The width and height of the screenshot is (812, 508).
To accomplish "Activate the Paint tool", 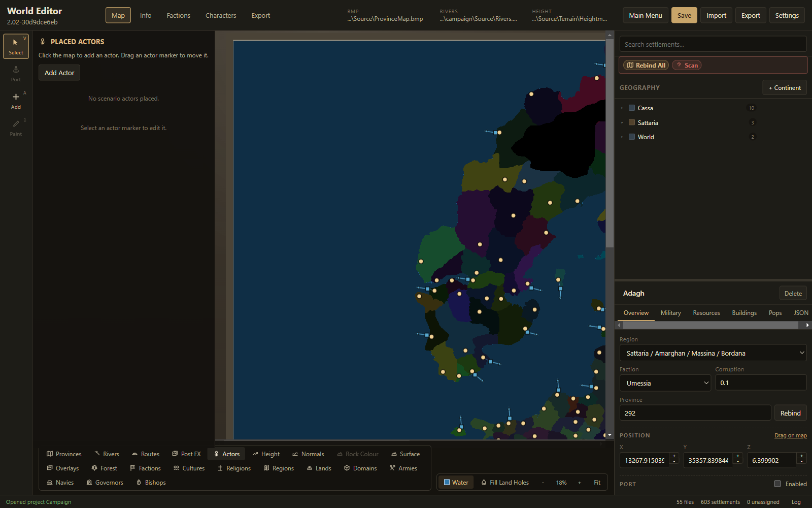I will [x=16, y=128].
